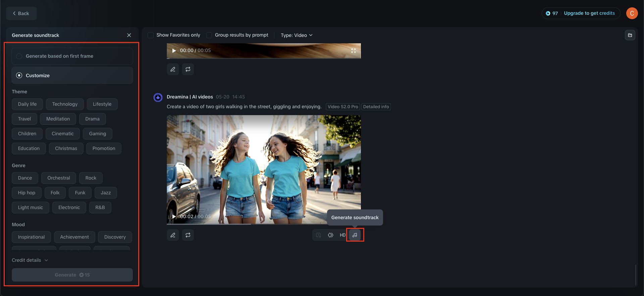Click the pencil edit icon below the girls video

pyautogui.click(x=173, y=235)
